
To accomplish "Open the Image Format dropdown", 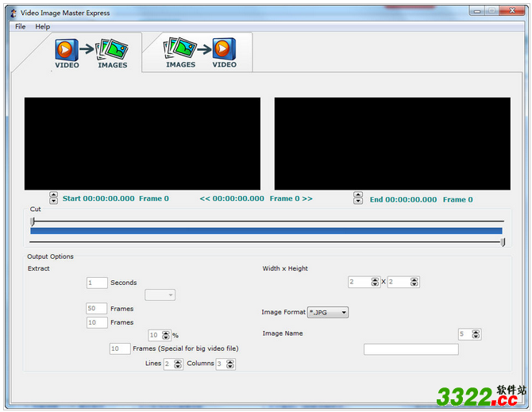I will pyautogui.click(x=328, y=312).
